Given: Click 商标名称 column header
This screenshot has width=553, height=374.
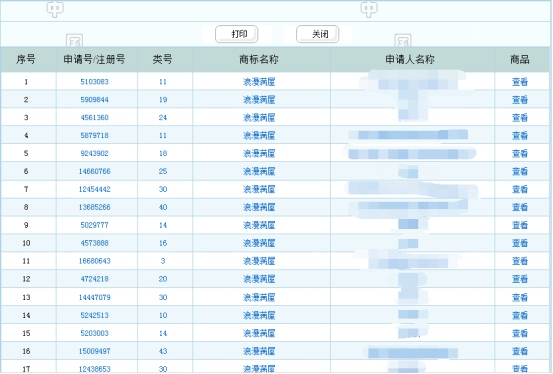Looking at the screenshot, I should tap(259, 59).
